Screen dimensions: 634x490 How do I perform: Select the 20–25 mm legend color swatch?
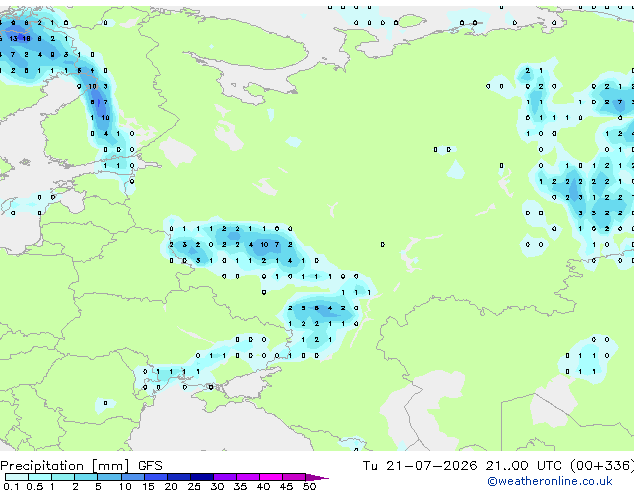pyautogui.click(x=179, y=477)
